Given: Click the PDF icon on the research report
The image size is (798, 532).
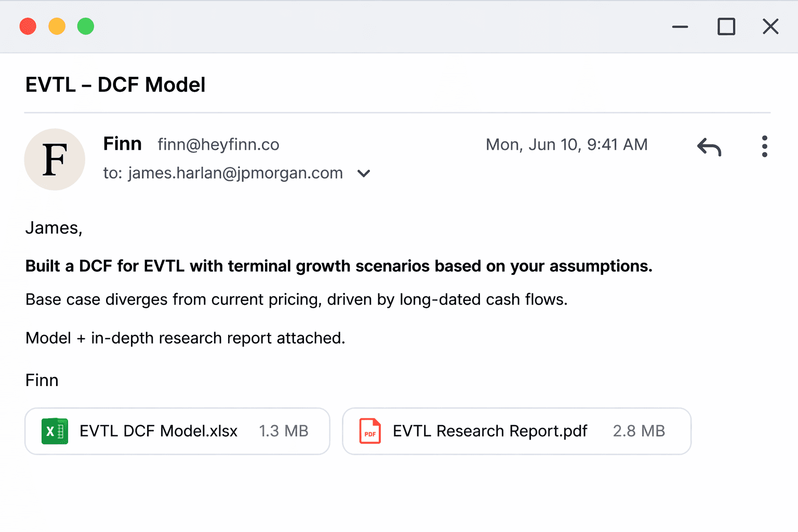Looking at the screenshot, I should 369,431.
